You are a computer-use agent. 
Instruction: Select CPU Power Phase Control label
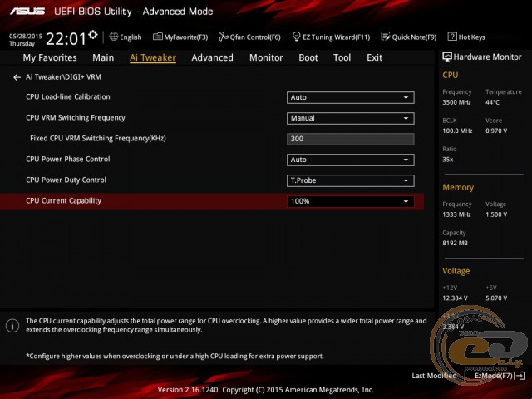[x=68, y=159]
